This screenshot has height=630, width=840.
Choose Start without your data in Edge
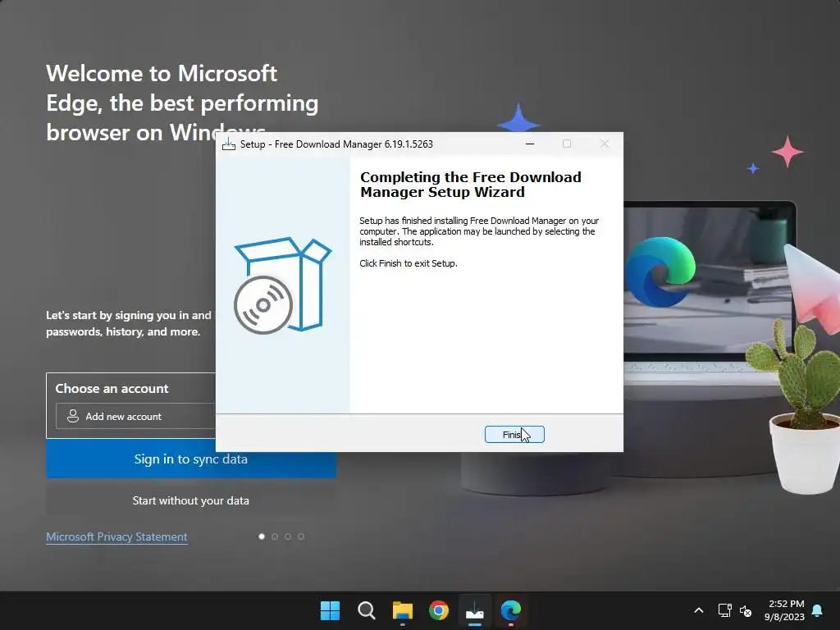pos(190,500)
